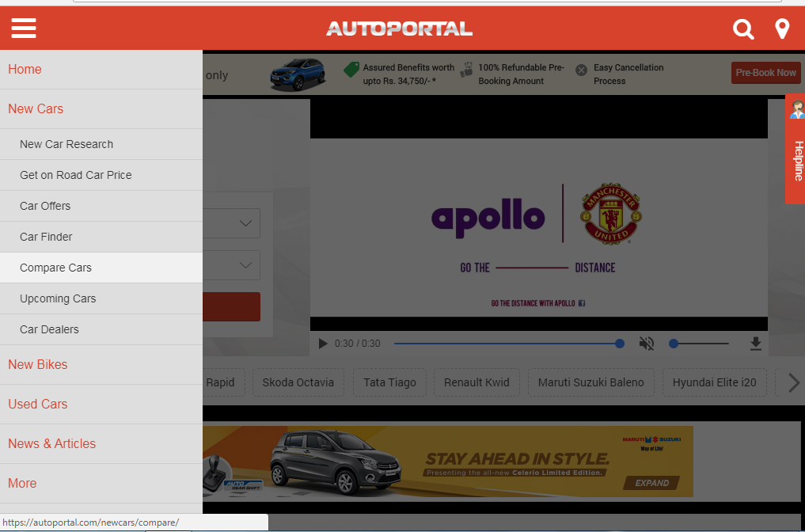Select the Tata Tiago chip
Viewport: 805px width, 532px height.
coord(389,382)
